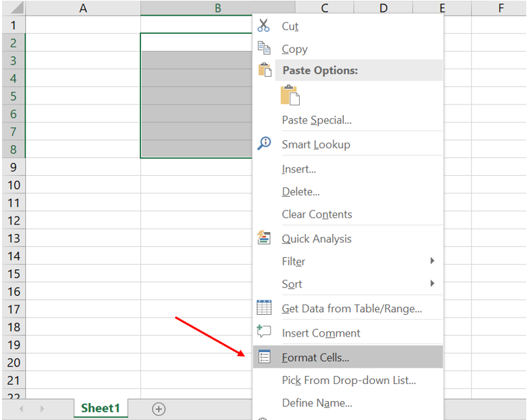Click the Quick Analysis icon
The height and width of the screenshot is (420, 531).
(264, 238)
